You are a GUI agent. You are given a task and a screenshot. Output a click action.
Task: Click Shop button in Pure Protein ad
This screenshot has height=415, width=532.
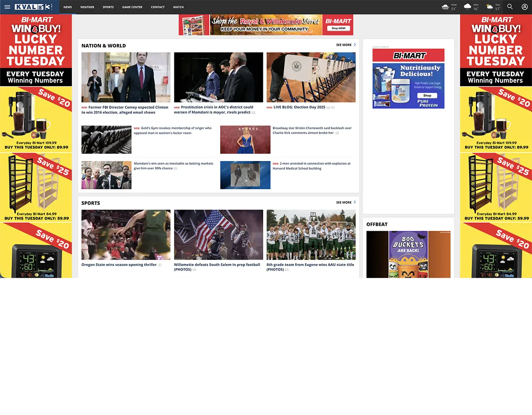click(427, 95)
